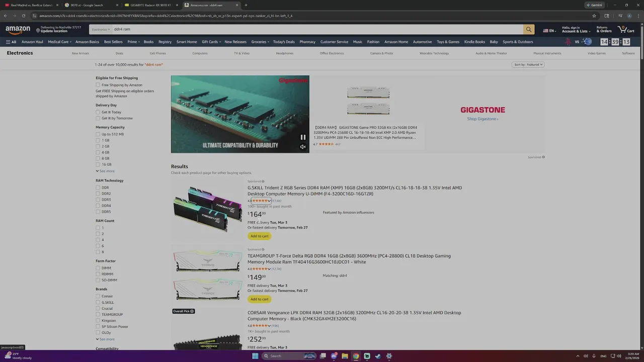Open the weather widget

point(18,356)
